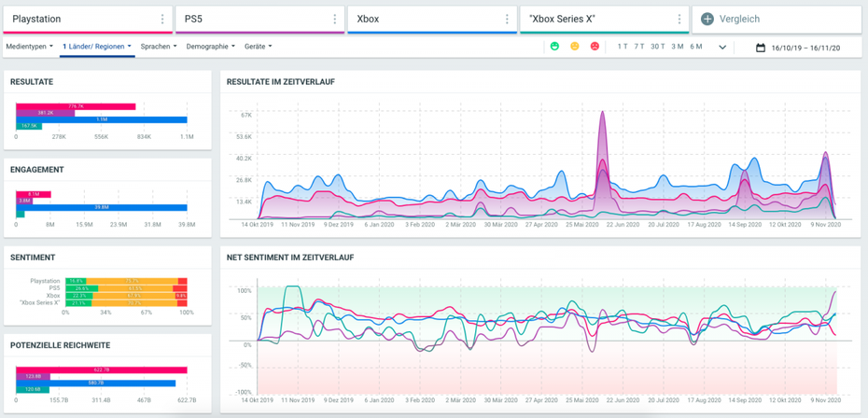Click the green 16.8% Playstation sentiment segment

click(76, 281)
